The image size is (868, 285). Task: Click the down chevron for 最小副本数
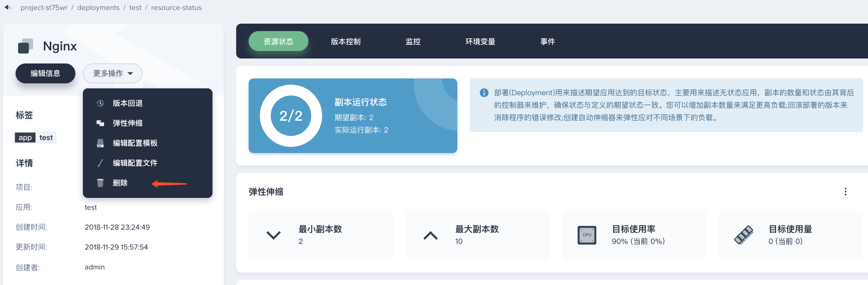pos(273,235)
